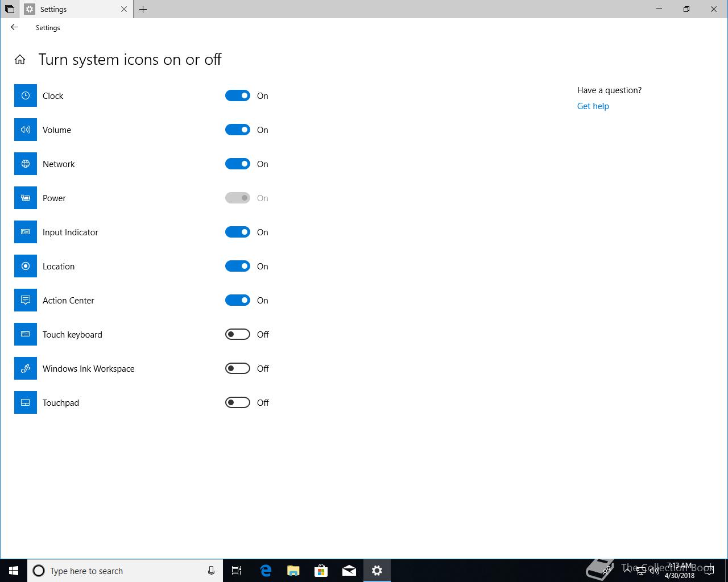Click the 'Windows Ink Workspace' label
This screenshot has width=728, height=582.
click(x=89, y=368)
